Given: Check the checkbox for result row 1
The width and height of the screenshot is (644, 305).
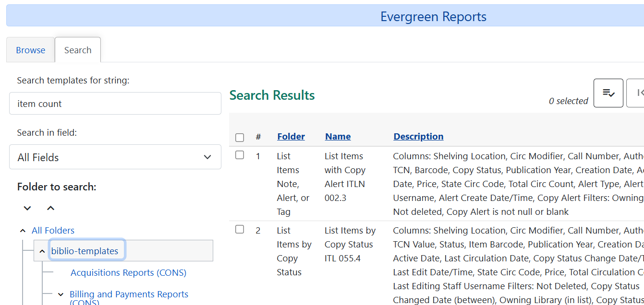Looking at the screenshot, I should pos(240,155).
